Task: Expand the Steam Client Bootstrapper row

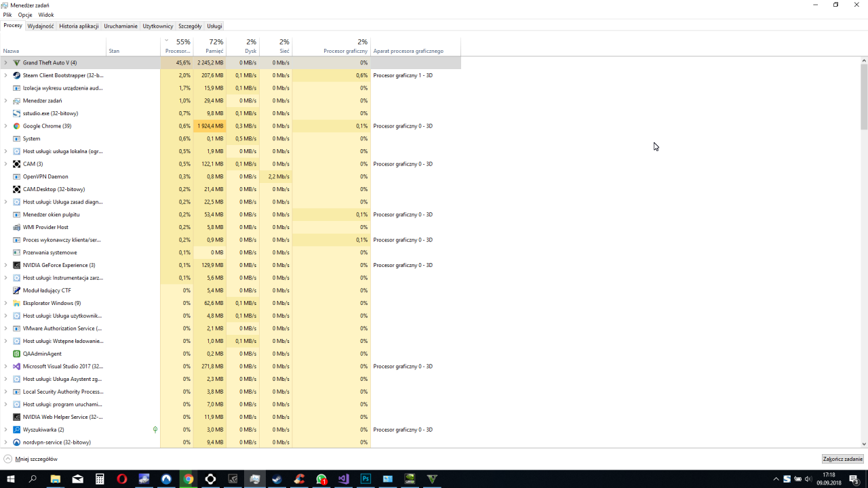Action: 5,75
